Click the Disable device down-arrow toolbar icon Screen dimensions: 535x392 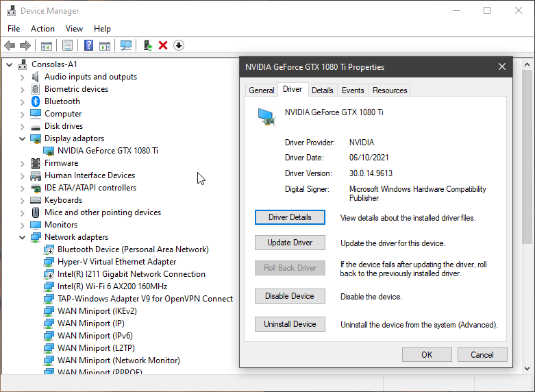point(179,45)
